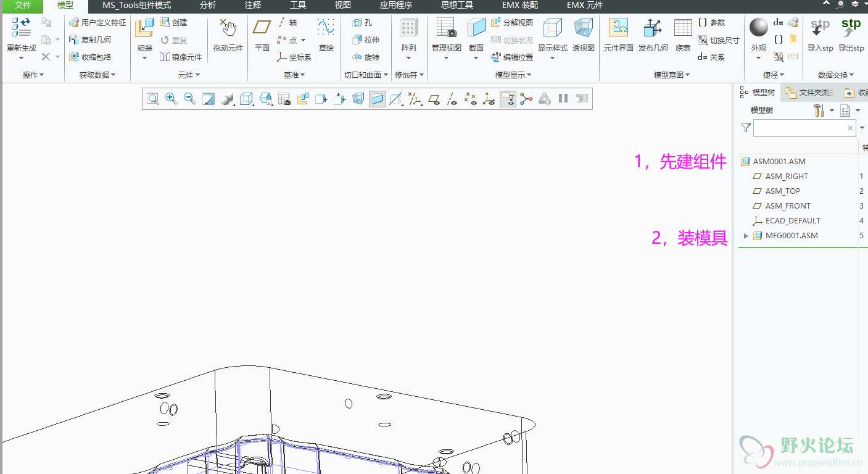Create a Coordinate System (坐标系)
Screen dimensions: 868x474
coord(294,57)
